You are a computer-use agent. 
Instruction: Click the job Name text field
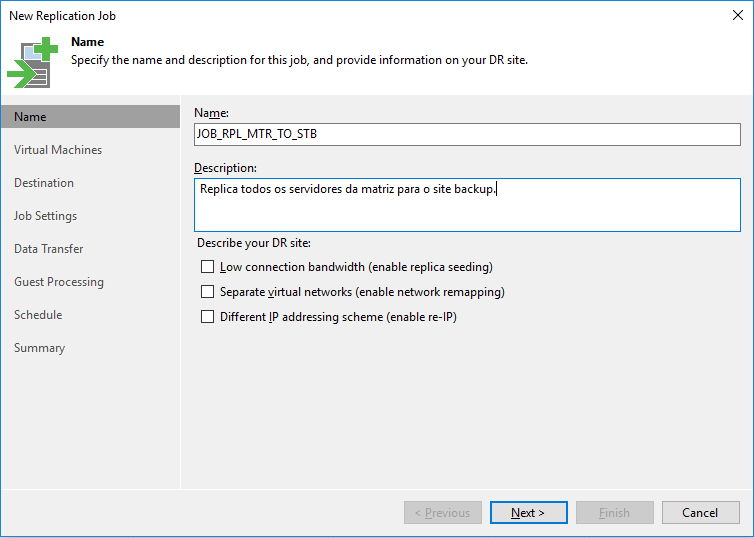(466, 135)
